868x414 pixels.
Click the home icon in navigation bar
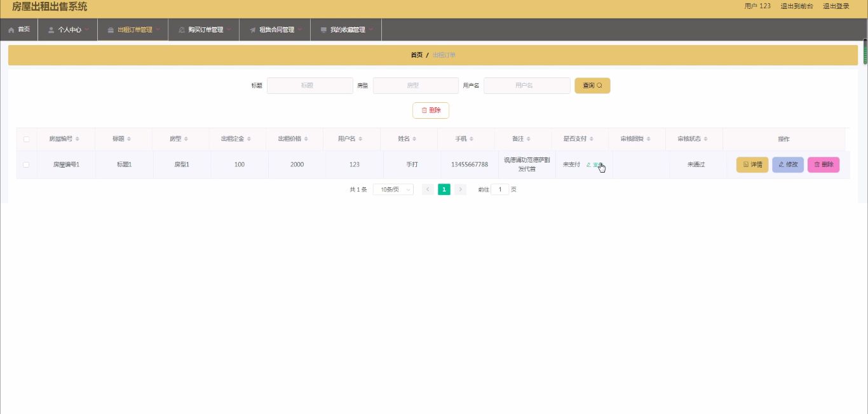point(11,30)
